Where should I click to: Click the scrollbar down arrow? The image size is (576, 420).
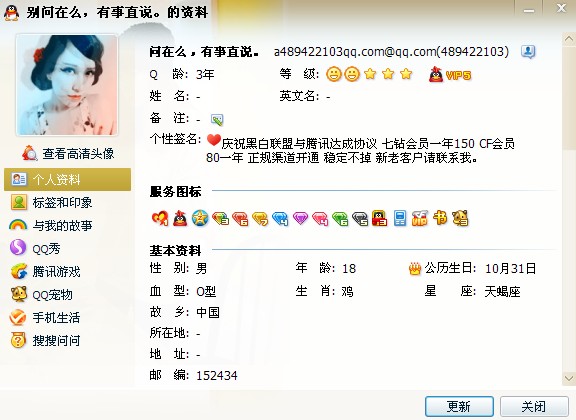pos(569,378)
